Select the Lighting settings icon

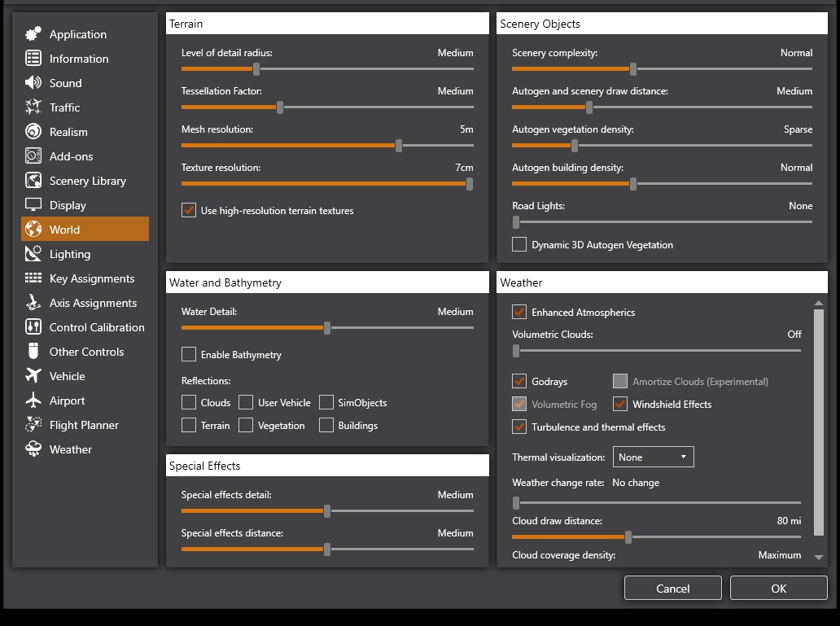[x=33, y=254]
